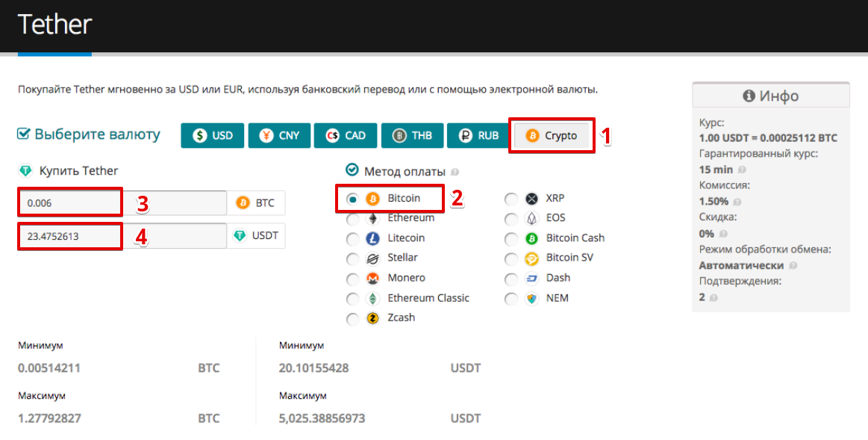Click the USDT Tether gem unit icon

[240, 236]
